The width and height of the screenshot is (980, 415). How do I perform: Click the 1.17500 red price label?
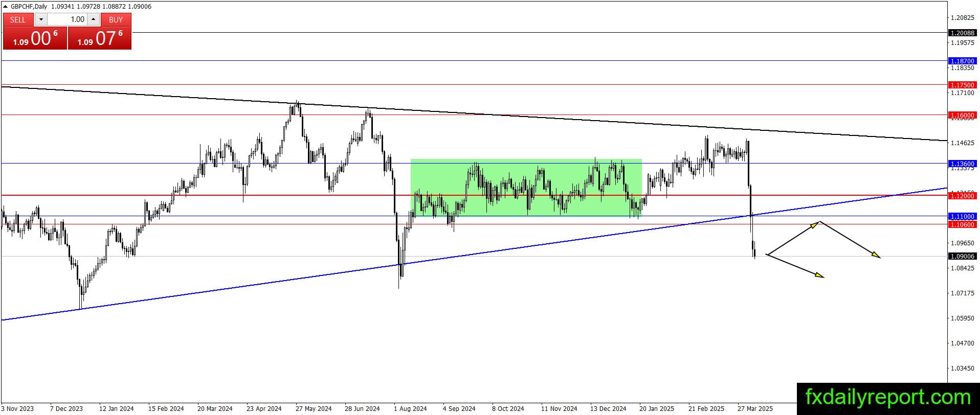(962, 85)
